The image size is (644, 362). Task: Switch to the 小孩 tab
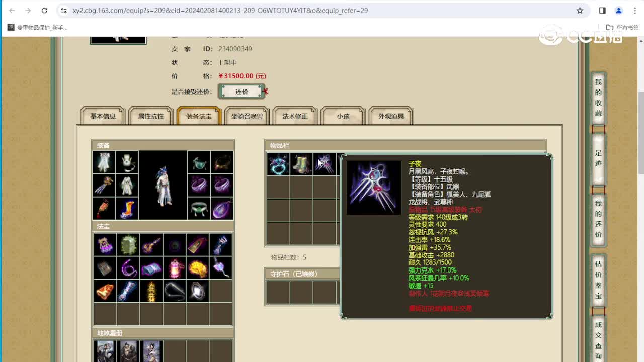(343, 116)
